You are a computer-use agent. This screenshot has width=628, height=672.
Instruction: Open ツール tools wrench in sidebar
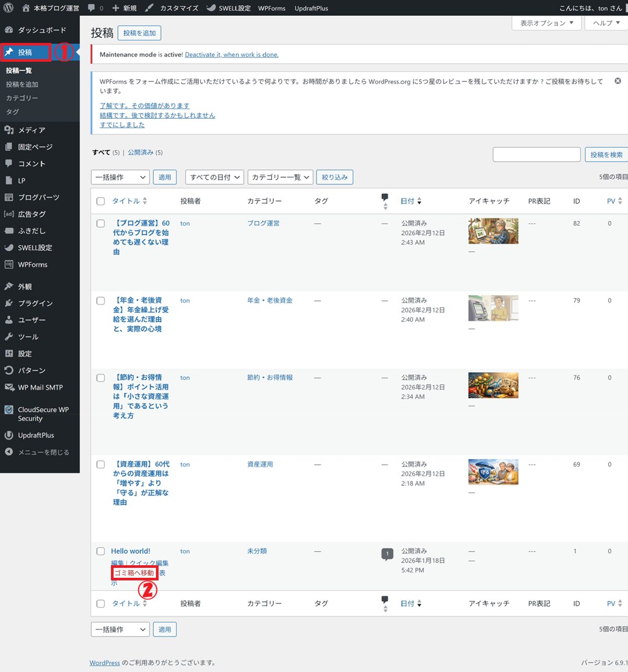9,337
